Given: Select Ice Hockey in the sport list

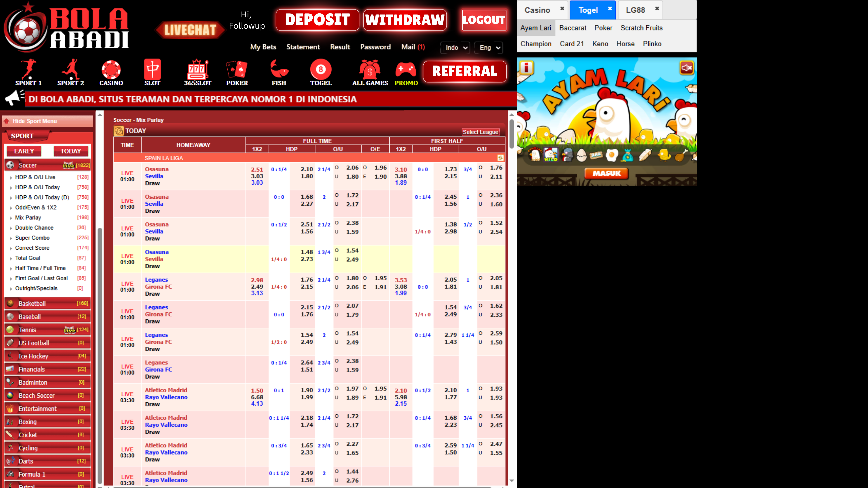Looking at the screenshot, I should click(x=47, y=356).
